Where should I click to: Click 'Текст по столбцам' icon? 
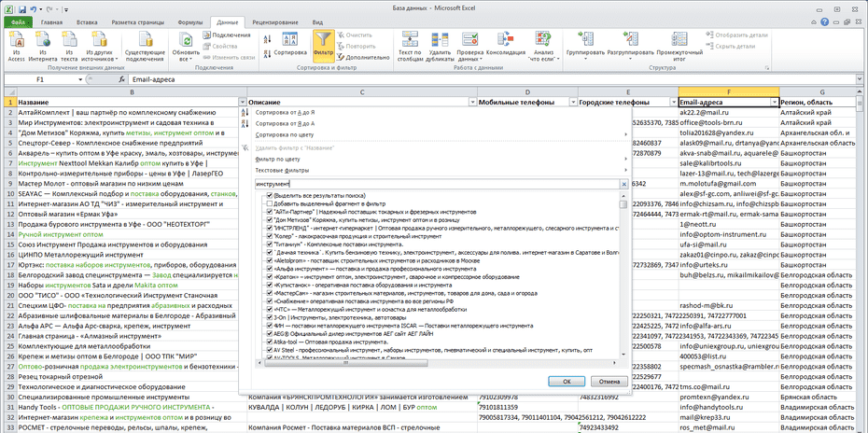click(x=410, y=39)
